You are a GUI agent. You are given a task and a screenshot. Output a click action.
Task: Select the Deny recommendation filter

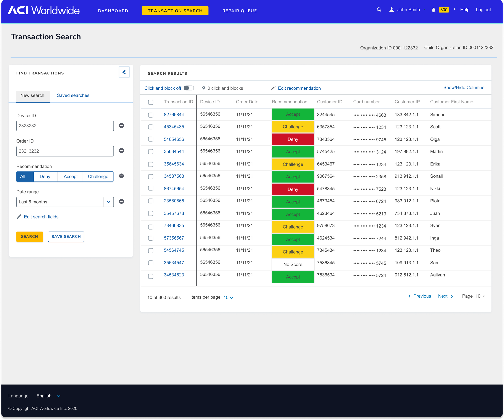click(x=45, y=176)
